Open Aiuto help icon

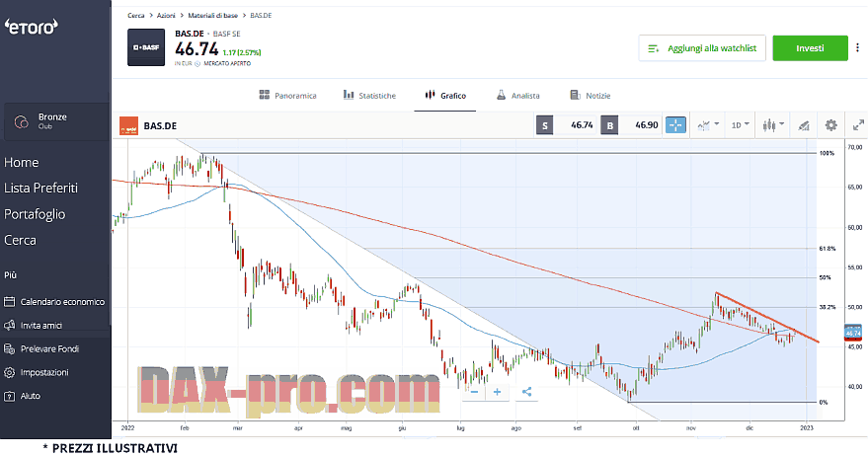[x=10, y=396]
